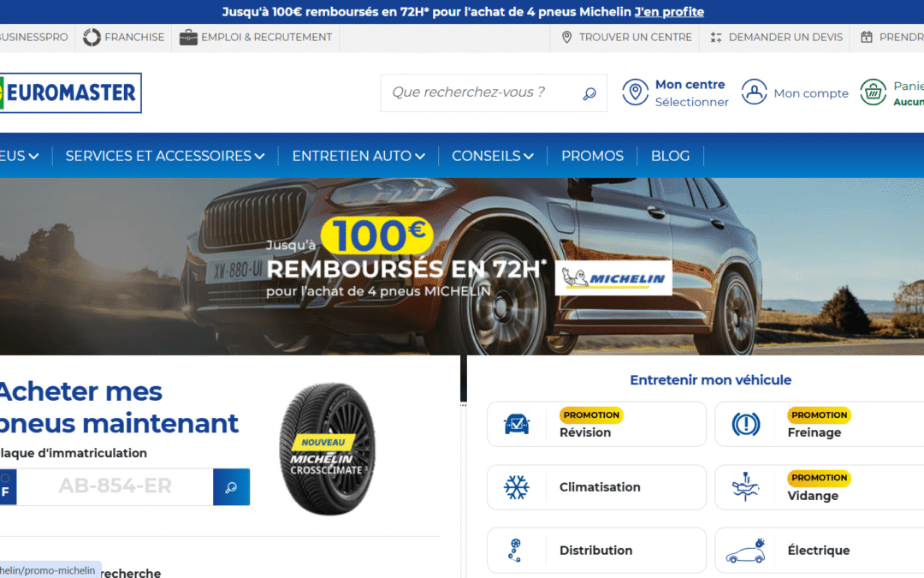Open the Blog menu item
The width and height of the screenshot is (924, 578).
[670, 156]
